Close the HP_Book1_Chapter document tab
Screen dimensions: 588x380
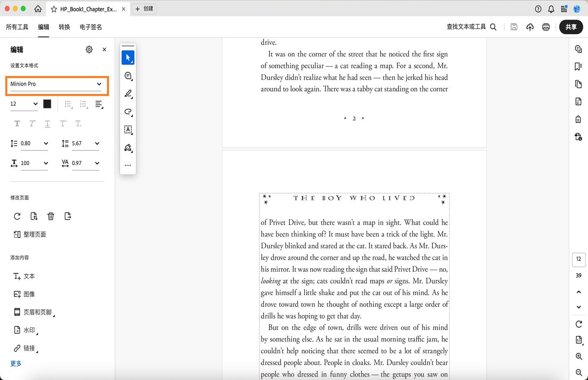coord(124,9)
